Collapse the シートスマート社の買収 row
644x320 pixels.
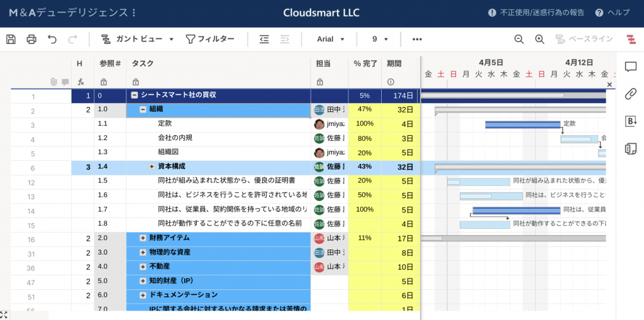134,96
